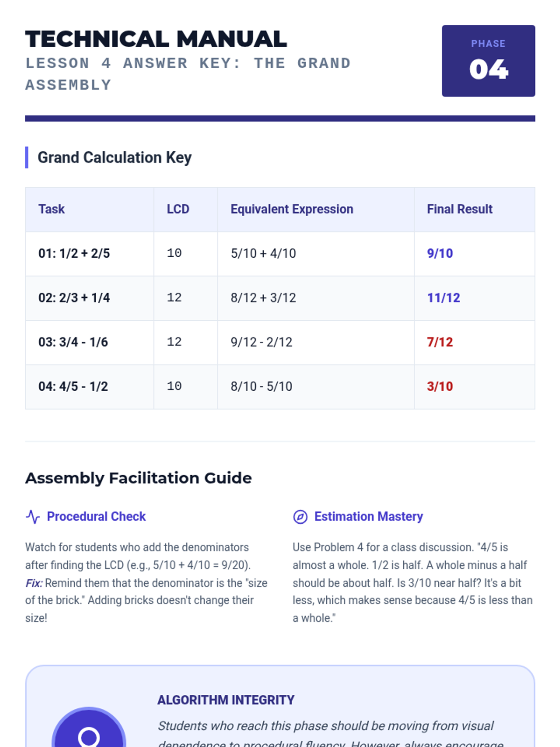
Task: Select the Equivalent Expression column header
Action: click(292, 209)
